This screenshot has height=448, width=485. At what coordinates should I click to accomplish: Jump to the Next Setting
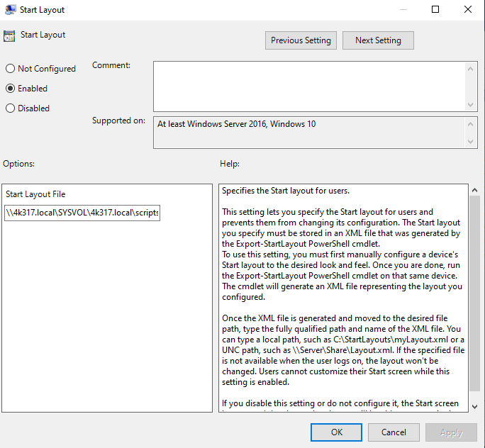coord(378,40)
